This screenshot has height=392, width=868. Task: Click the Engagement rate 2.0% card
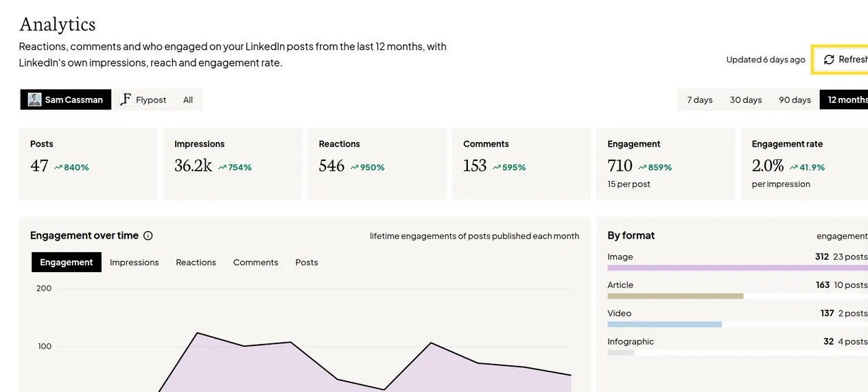click(x=804, y=164)
